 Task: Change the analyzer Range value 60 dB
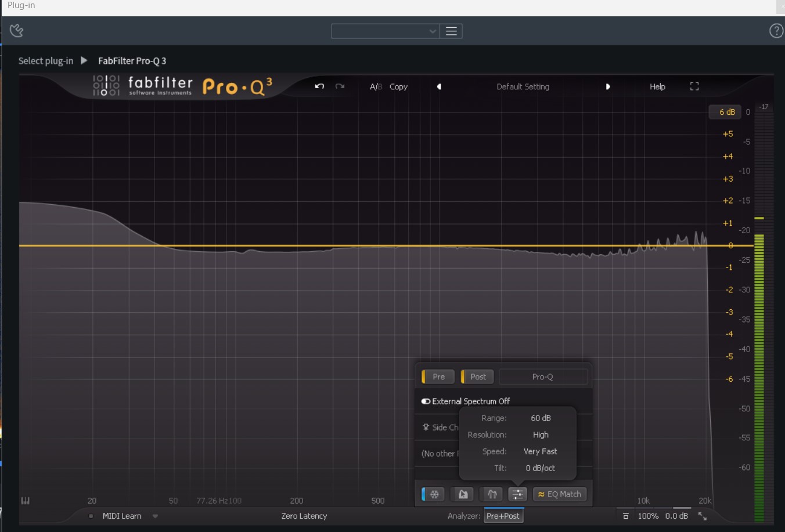pyautogui.click(x=541, y=418)
